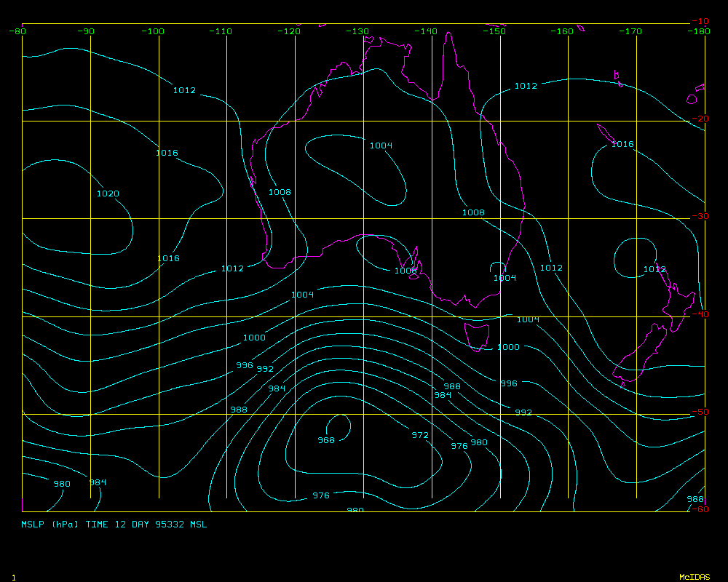728x582 pixels.
Task: Click the 968 hPa low center label
Action: pos(326,440)
